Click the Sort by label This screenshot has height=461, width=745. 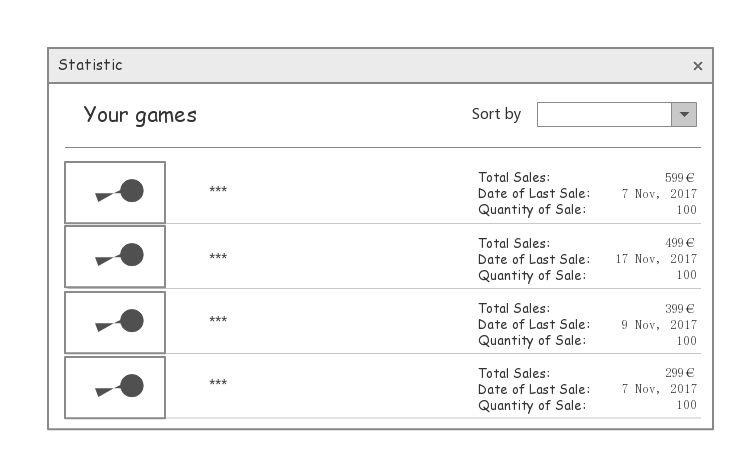(x=496, y=114)
